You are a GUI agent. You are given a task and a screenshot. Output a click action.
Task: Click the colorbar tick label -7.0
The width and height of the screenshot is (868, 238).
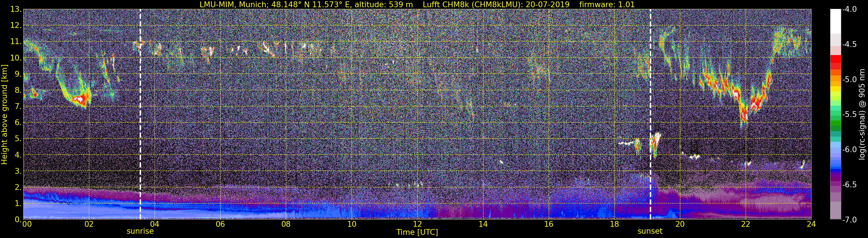click(x=849, y=220)
